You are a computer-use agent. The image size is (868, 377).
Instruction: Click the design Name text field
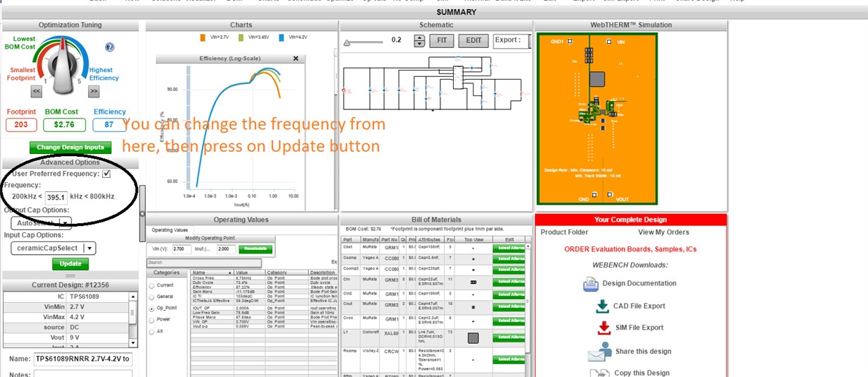pyautogui.click(x=83, y=359)
